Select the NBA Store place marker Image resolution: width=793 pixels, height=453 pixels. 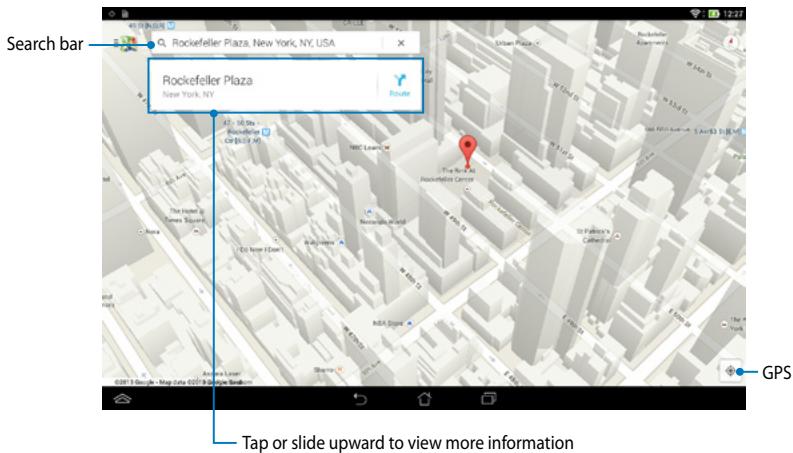tap(409, 323)
